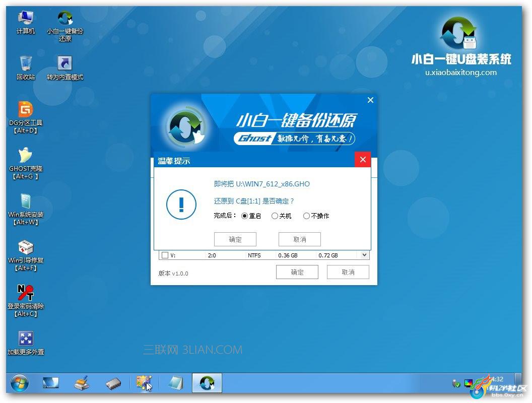Check the V: drive checkbox

165,255
